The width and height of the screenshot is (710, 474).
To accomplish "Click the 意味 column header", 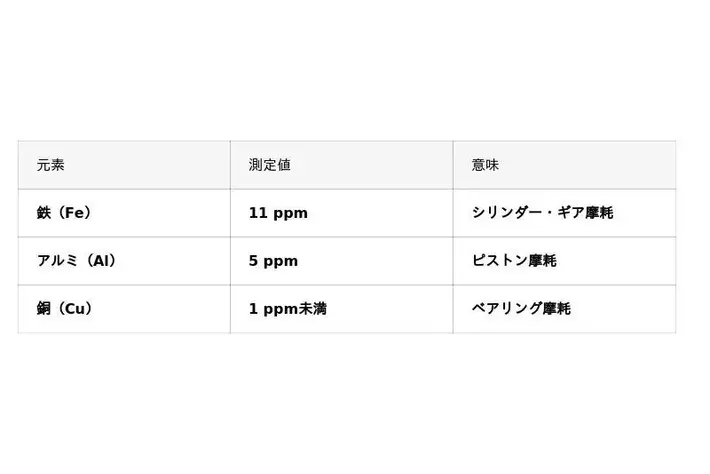I will (x=485, y=165).
